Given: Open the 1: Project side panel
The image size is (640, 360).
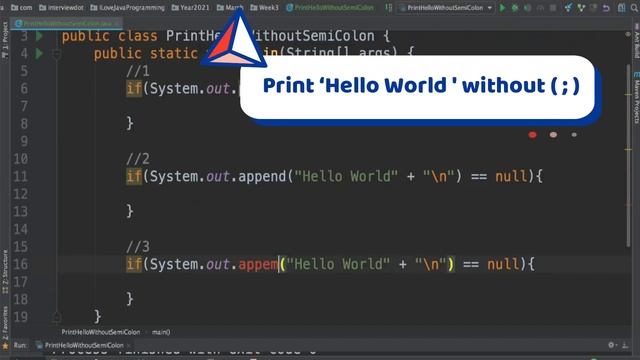Looking at the screenshot, I should (5, 40).
